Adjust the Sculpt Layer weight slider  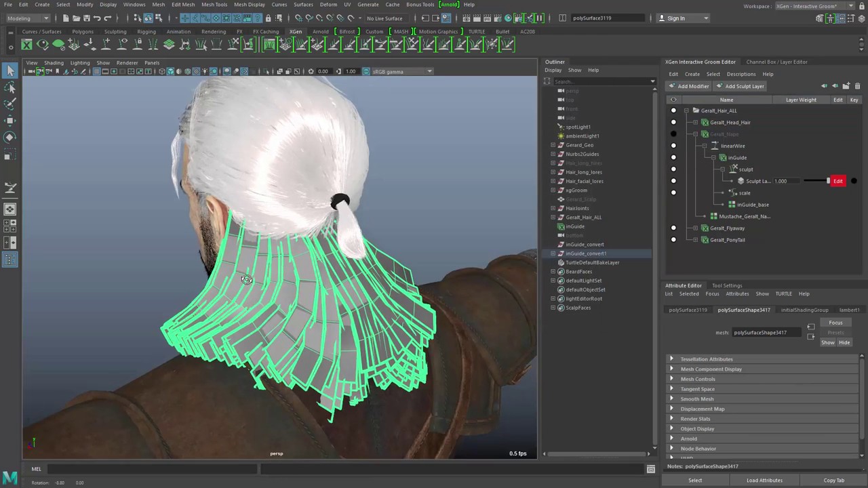(x=816, y=181)
